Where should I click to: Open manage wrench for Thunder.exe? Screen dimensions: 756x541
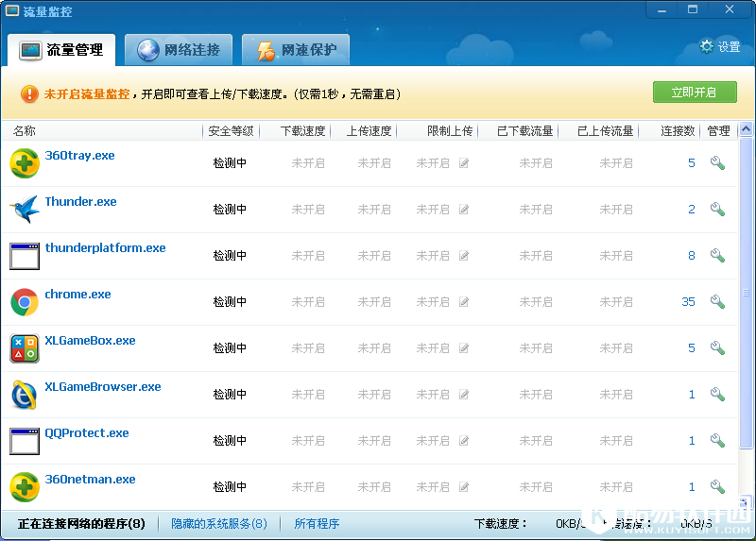tap(717, 210)
